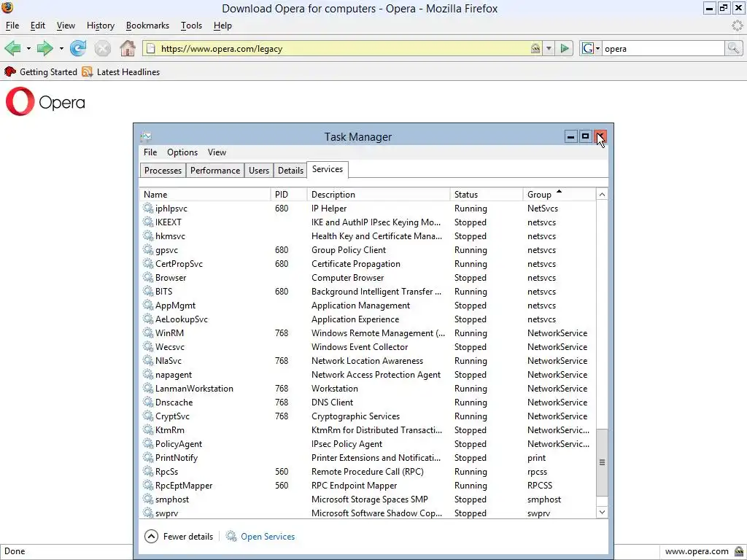This screenshot has height=560, width=747.
Task: Sort services by Description column header
Action: click(379, 194)
